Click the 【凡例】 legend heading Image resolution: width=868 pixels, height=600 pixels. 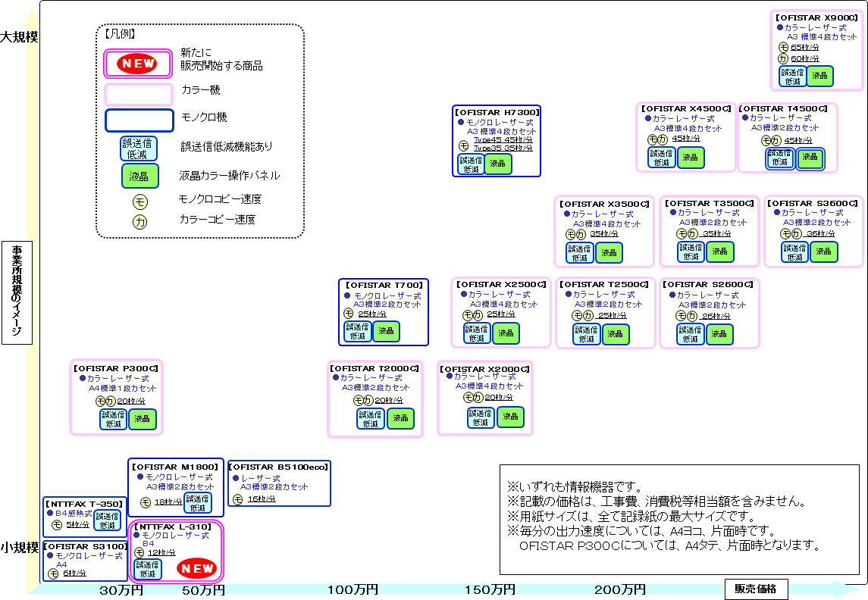point(119,34)
